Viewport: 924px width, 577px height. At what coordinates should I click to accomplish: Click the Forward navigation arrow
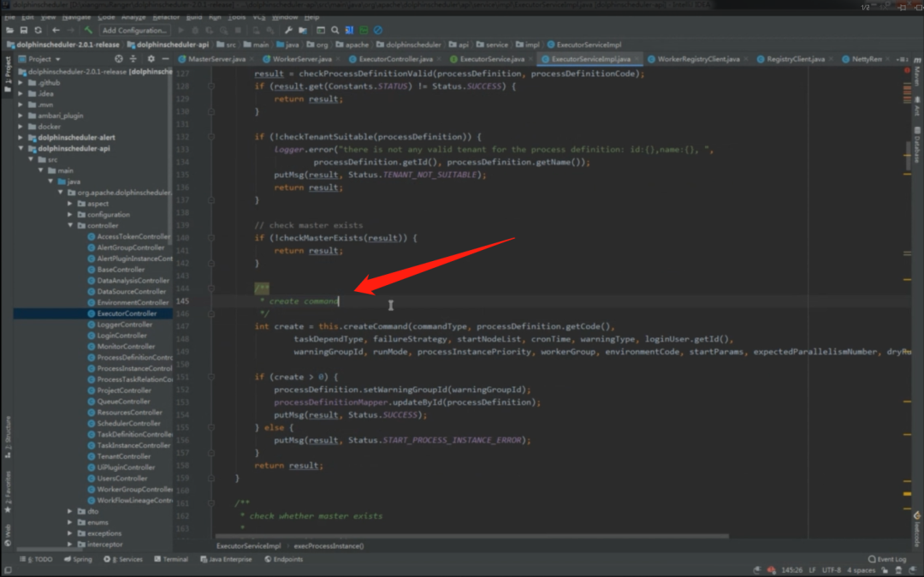71,30
